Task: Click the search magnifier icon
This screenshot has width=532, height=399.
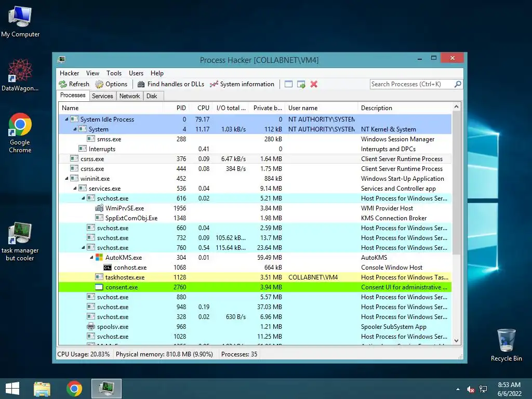Action: tap(458, 84)
